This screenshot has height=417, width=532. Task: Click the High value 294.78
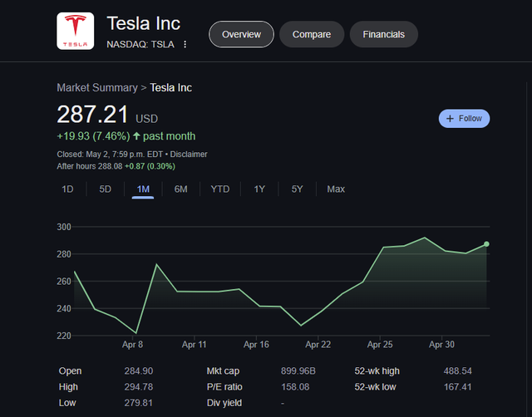[x=139, y=387]
